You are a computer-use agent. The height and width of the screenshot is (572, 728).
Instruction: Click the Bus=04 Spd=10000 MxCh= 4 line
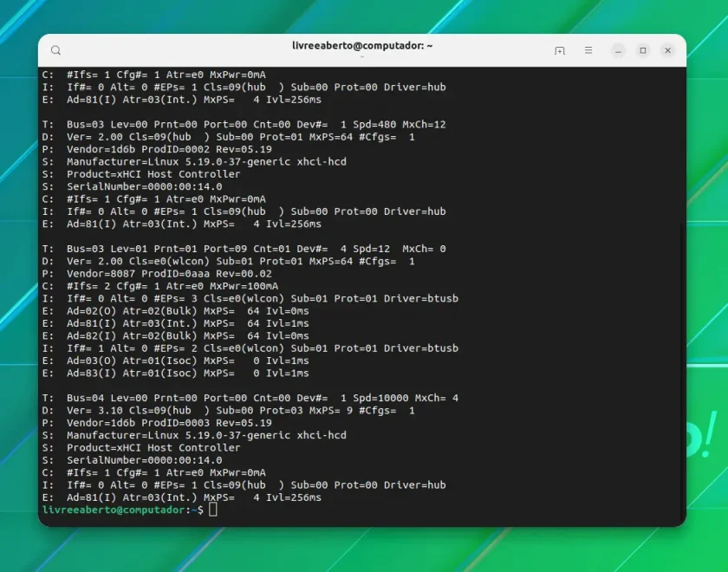(x=250, y=398)
